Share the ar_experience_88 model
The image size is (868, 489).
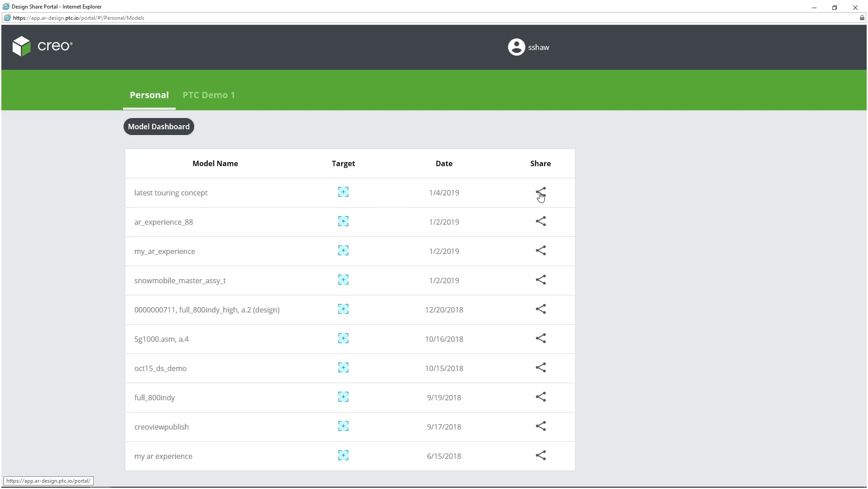[540, 222]
